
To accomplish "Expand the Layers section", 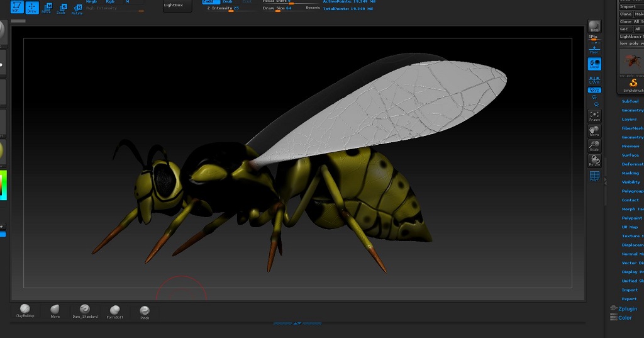I will coord(629,119).
